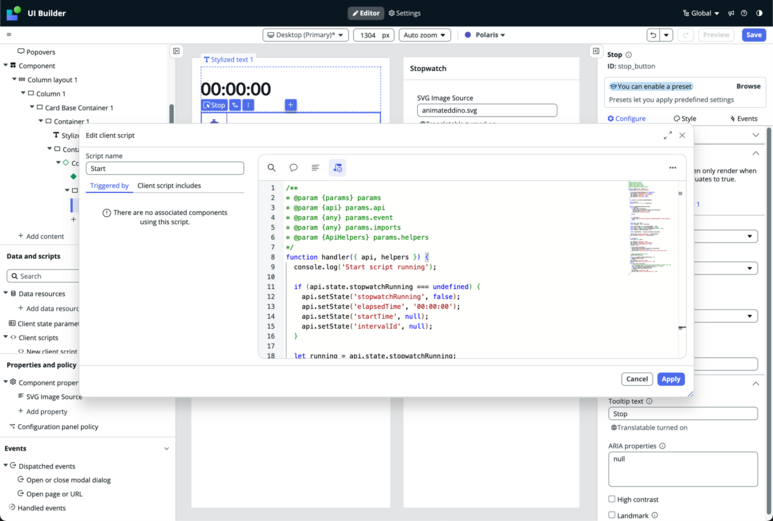Click the info icon next to Stop heading
The height and width of the screenshot is (521, 773).
(x=629, y=55)
